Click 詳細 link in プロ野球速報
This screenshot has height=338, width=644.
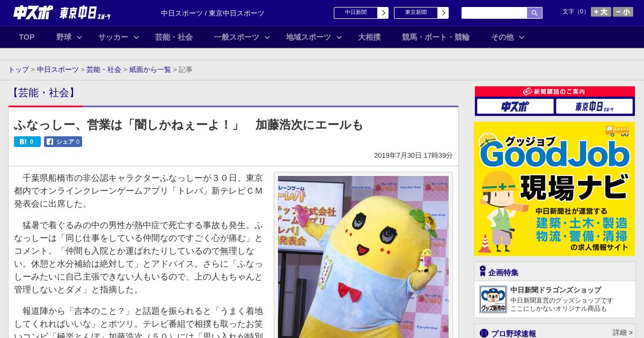point(623,333)
